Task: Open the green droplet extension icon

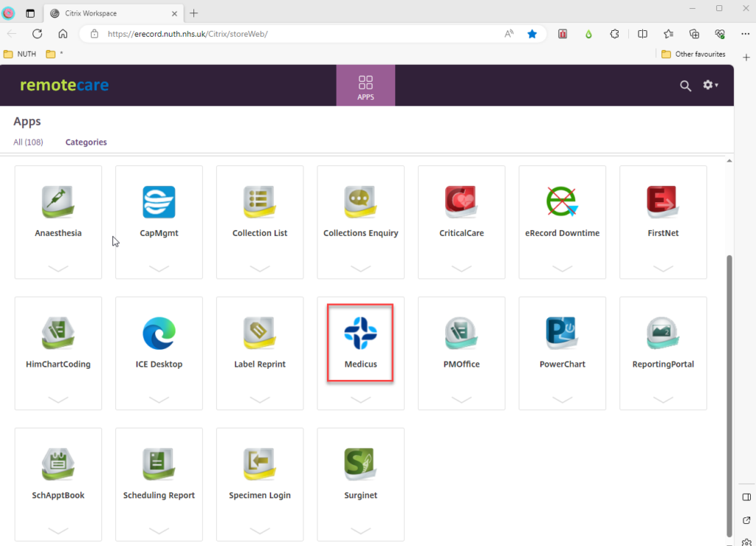Action: (588, 34)
